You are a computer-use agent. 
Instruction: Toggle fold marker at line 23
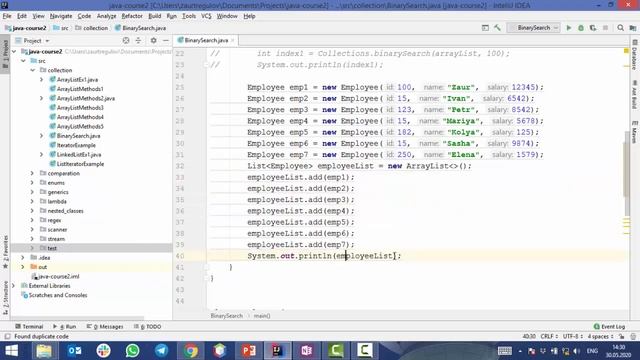(x=206, y=65)
